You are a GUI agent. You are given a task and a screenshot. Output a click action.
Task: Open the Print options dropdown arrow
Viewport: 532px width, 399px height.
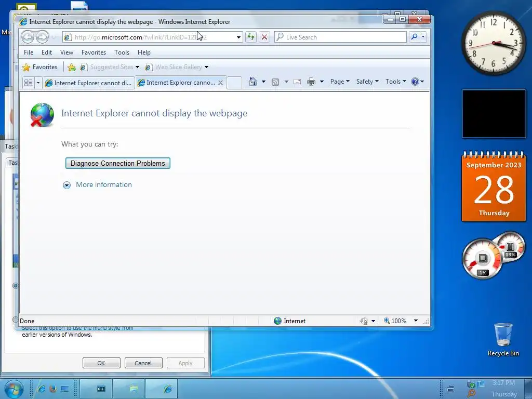[322, 82]
